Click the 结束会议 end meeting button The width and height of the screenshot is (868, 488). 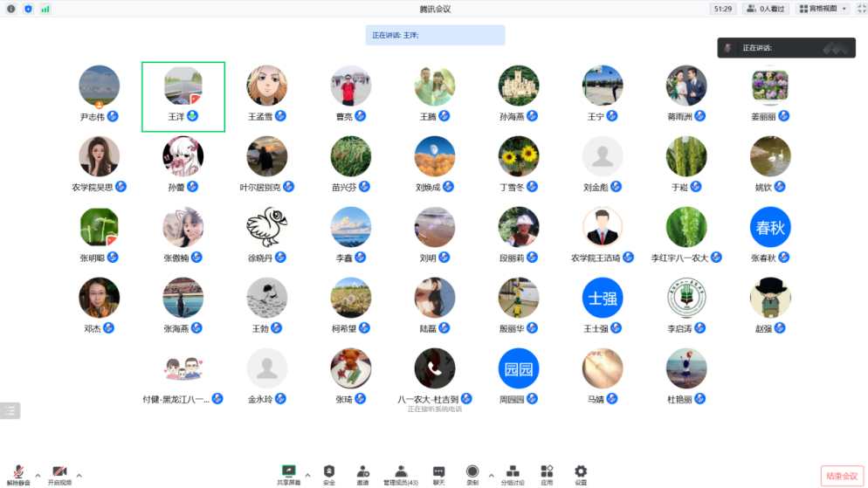(x=842, y=476)
